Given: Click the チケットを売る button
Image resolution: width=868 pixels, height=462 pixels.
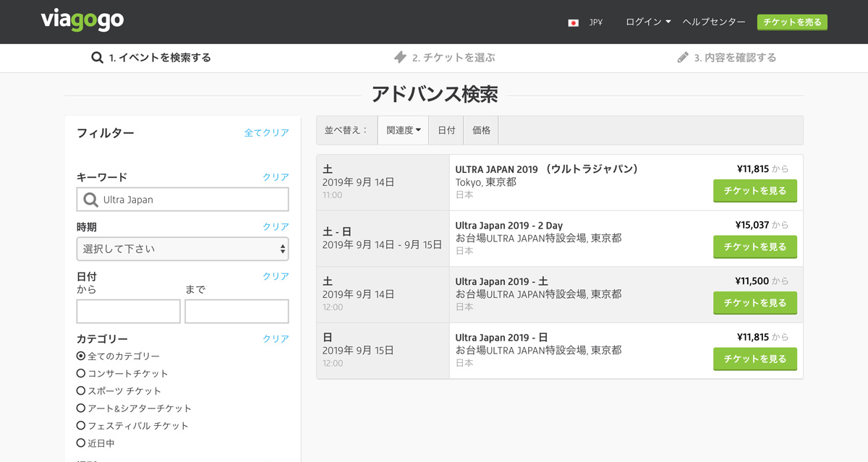Looking at the screenshot, I should point(792,22).
